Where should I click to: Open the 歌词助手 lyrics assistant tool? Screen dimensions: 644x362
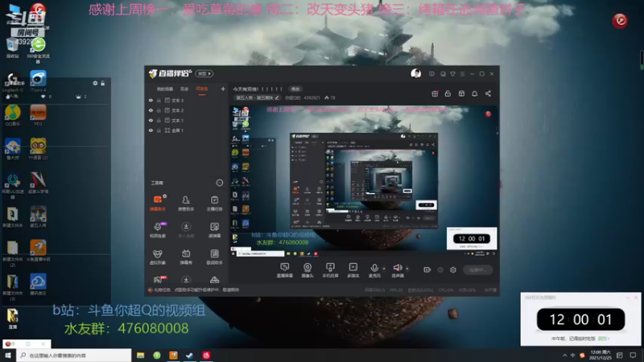(x=214, y=257)
